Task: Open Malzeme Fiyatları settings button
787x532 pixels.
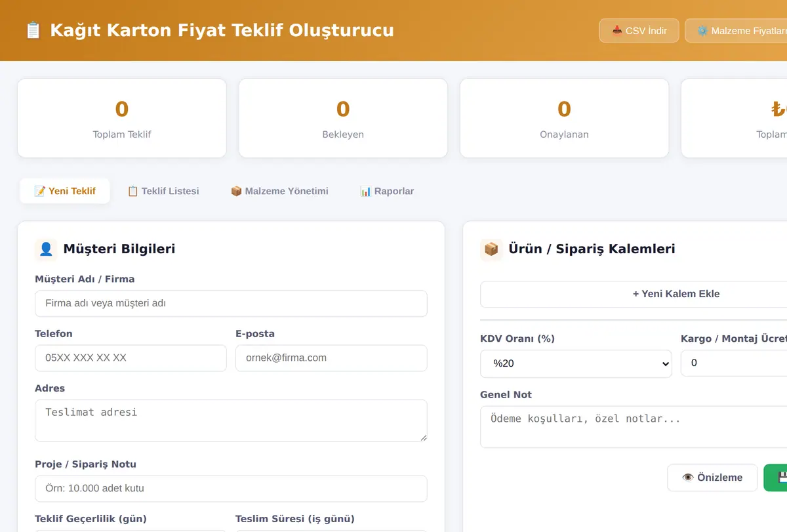Action: coord(736,31)
